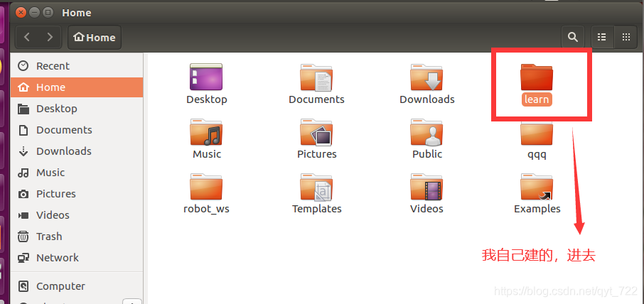Viewport: 644px width, 304px height.
Task: Click the 'Examples' folder name label
Action: coord(537,209)
